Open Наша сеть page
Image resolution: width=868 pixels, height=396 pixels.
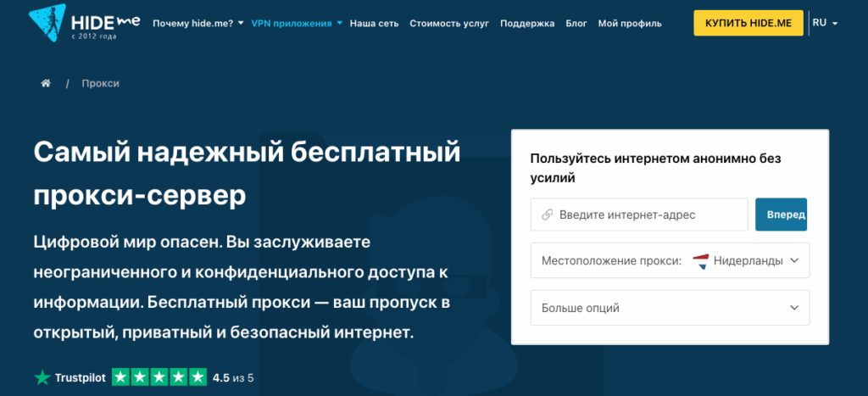374,24
